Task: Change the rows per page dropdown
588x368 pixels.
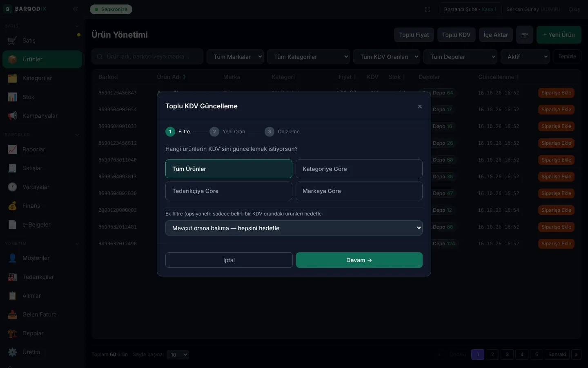Action: 178,355
